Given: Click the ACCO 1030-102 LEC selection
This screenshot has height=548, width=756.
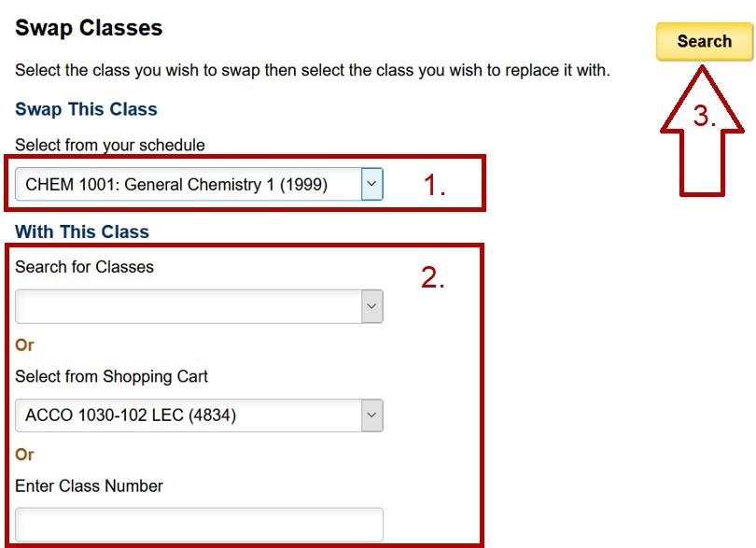Looking at the screenshot, I should click(x=187, y=415).
